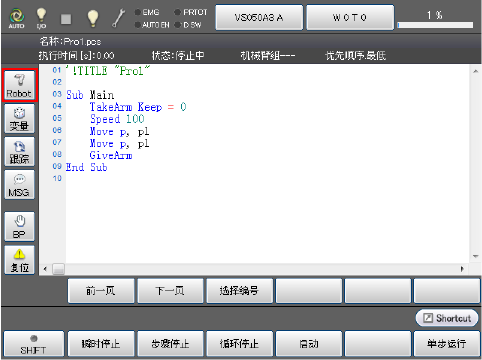Open the W0 T0 work/tool selector

click(350, 17)
